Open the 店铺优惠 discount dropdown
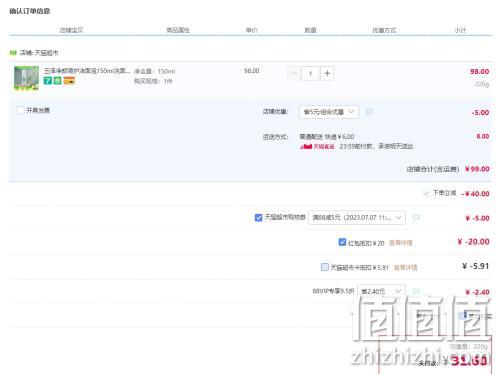Screen dimensions: 500x374 pos(329,112)
